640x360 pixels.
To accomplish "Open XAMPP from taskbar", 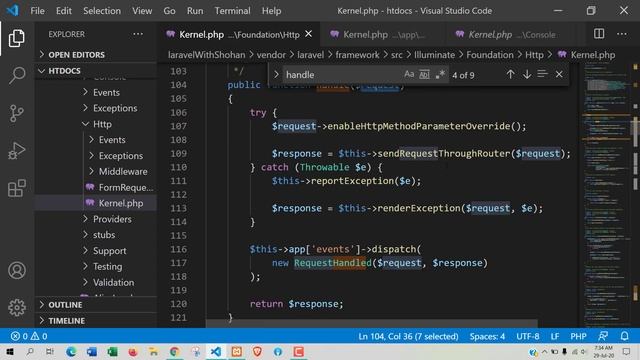I will pyautogui.click(x=236, y=352).
